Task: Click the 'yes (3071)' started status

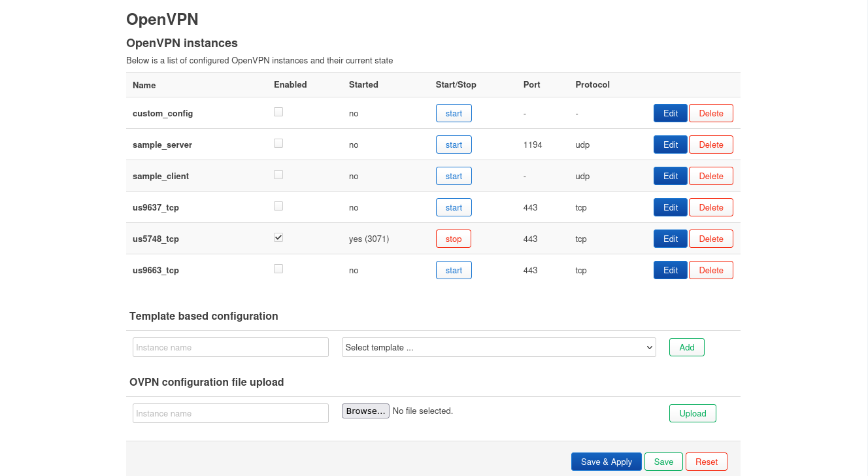Action: pos(369,239)
